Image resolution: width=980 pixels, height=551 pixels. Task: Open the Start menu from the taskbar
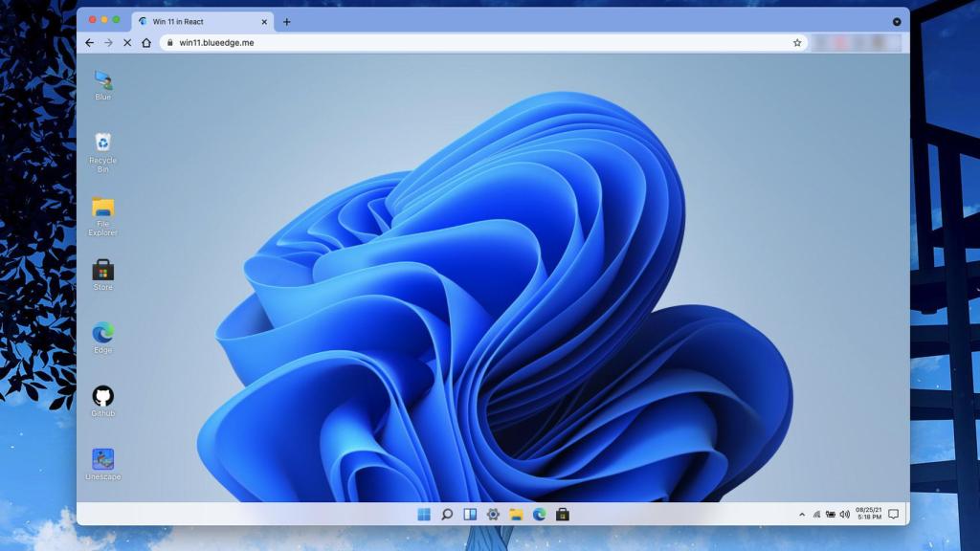[423, 515]
